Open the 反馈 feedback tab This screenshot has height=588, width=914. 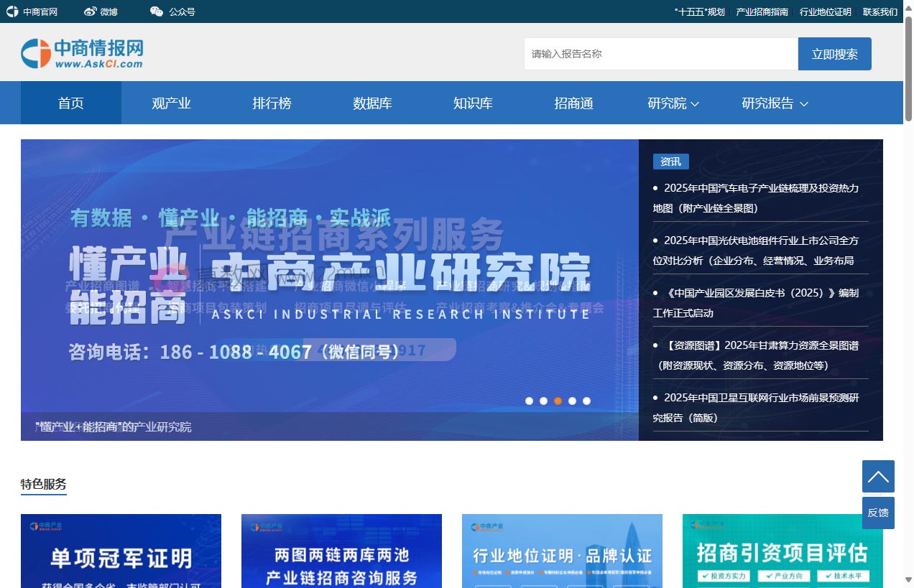coord(877,513)
